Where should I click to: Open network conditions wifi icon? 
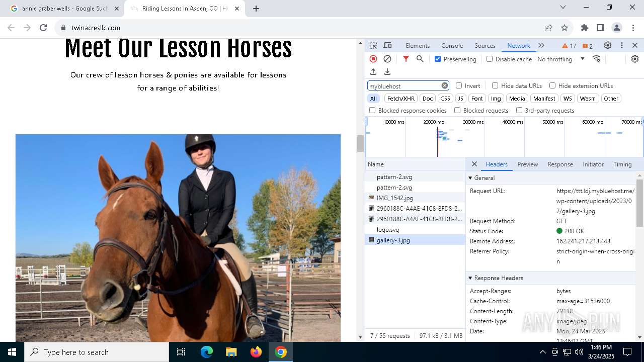pos(597,59)
